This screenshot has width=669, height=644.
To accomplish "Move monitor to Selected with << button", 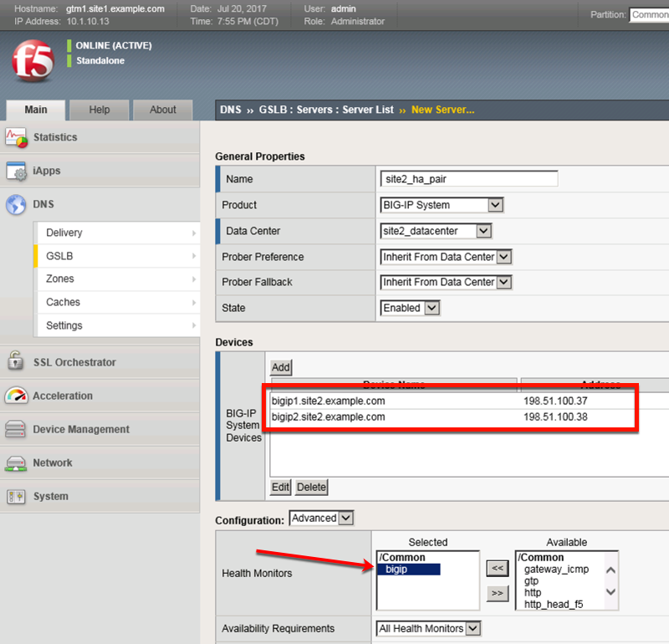I will [x=498, y=568].
